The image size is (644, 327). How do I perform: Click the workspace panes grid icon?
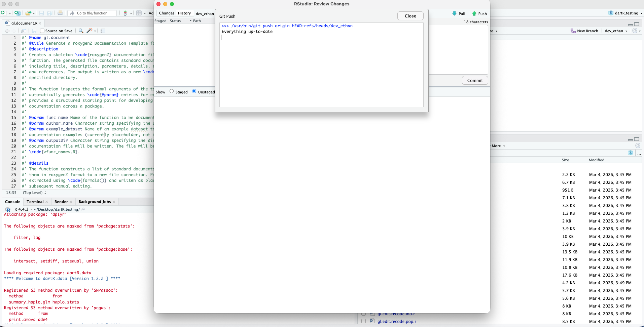139,13
